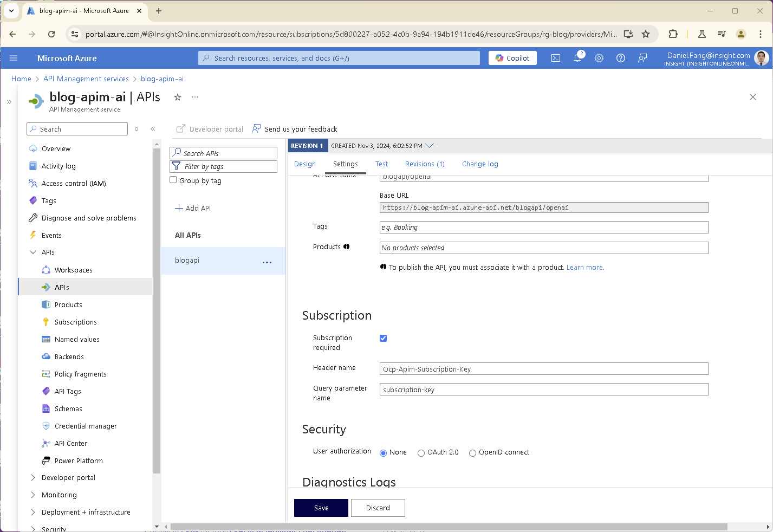Screen dimensions: 773x532
Task: Click Send us your feedback
Action: click(x=295, y=129)
